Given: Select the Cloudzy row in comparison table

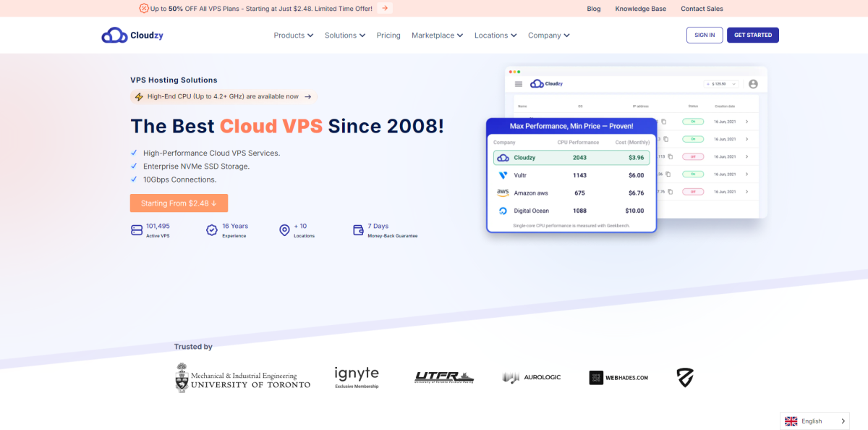Looking at the screenshot, I should point(571,157).
